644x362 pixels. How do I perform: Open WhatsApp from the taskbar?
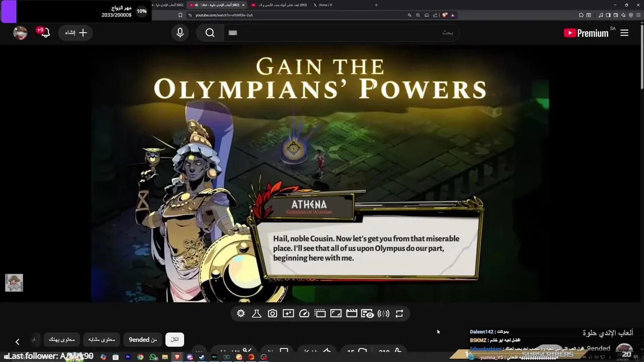tap(153, 357)
